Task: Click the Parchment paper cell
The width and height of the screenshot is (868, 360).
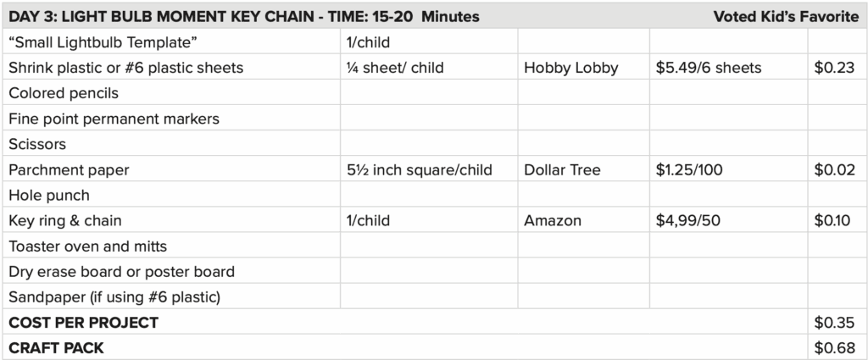Action: point(69,170)
